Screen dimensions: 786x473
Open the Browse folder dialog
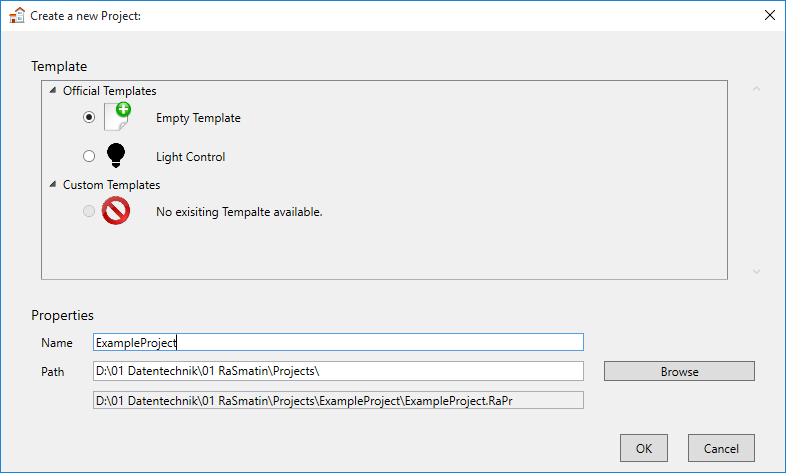(679, 371)
